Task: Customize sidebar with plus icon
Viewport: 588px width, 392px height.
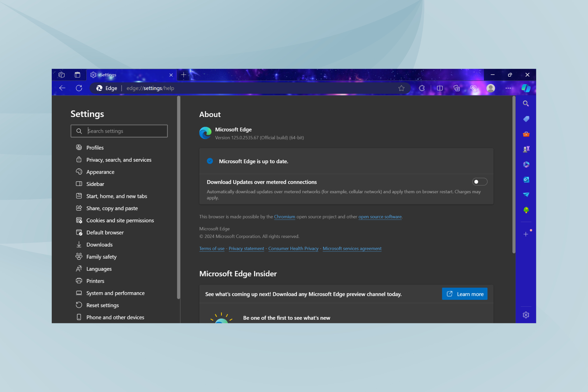Action: [526, 234]
